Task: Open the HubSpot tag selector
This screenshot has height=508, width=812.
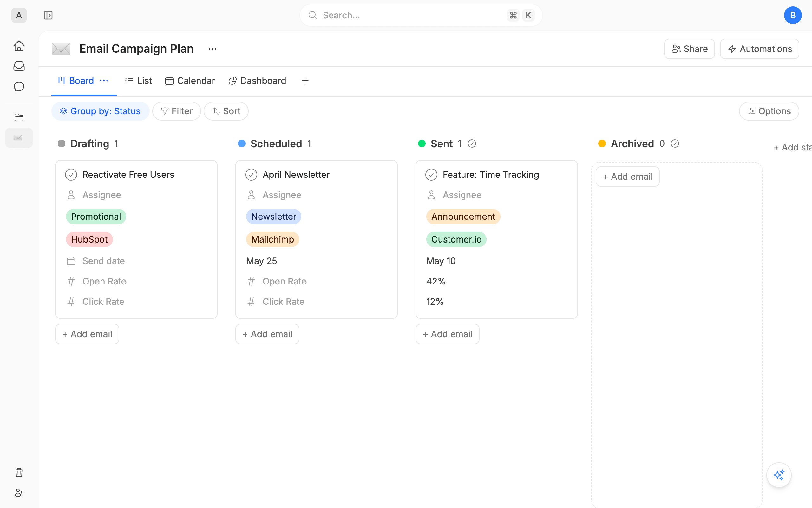Action: pos(89,239)
